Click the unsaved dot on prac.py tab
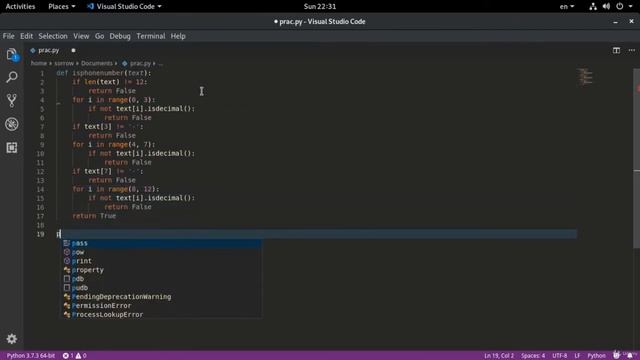 73,50
